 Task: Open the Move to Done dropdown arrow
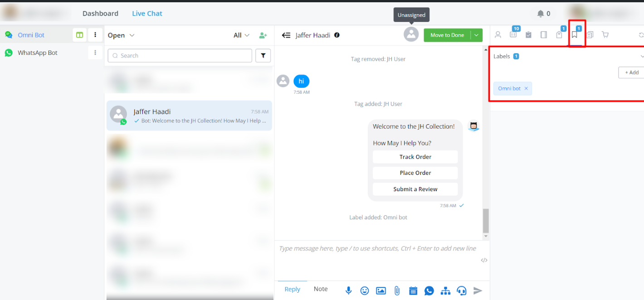(x=476, y=35)
